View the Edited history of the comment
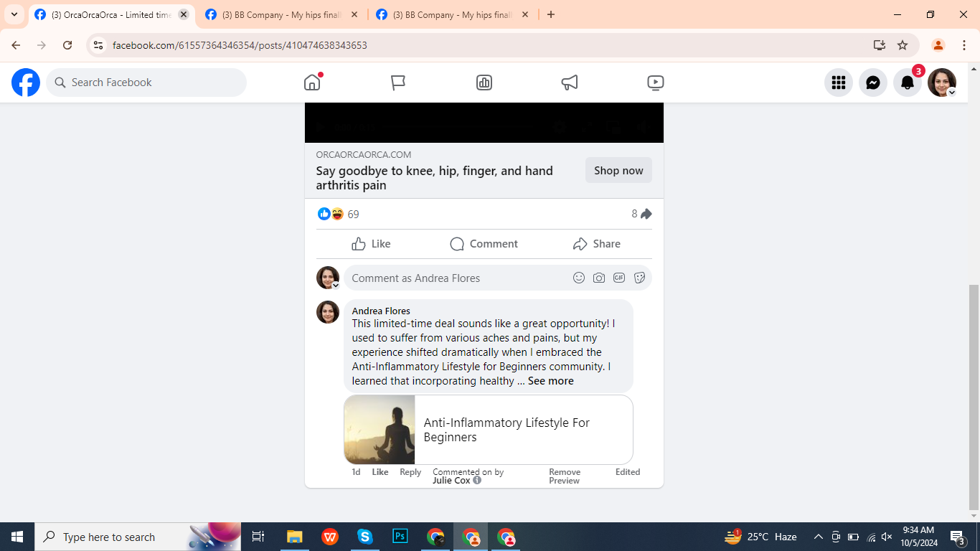Viewport: 980px width, 551px height. click(x=628, y=472)
